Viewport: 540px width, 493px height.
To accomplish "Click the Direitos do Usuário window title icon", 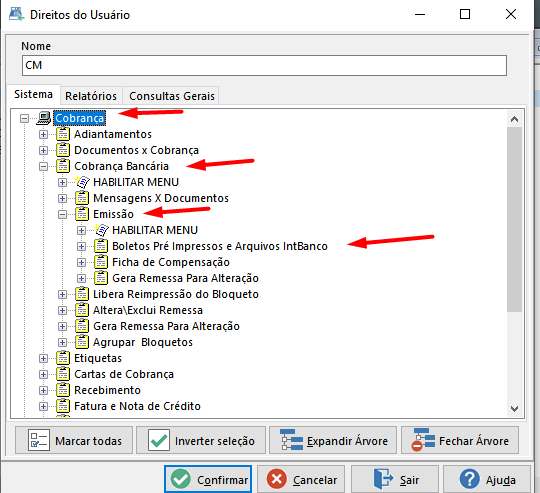I will (x=16, y=14).
